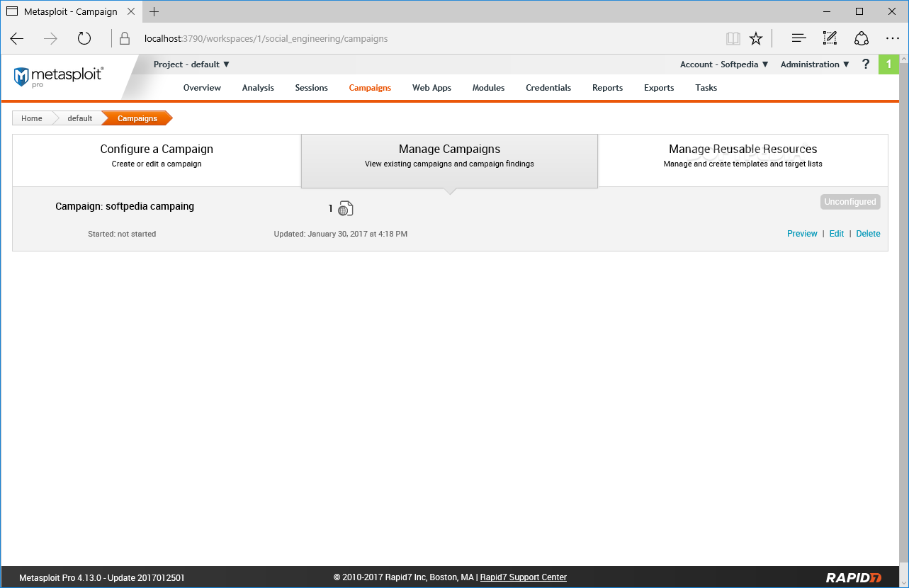Delete the softpedia campaing campaign
This screenshot has width=909, height=588.
tap(869, 234)
